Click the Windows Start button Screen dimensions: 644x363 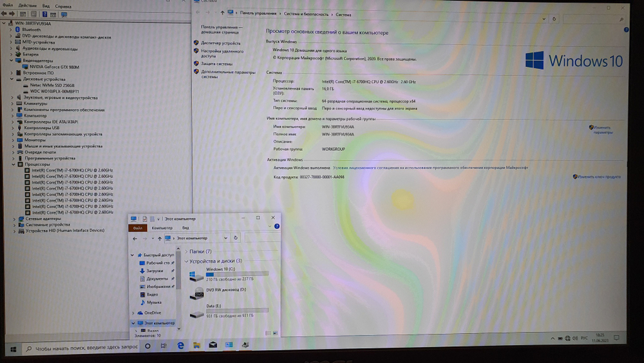(x=13, y=349)
